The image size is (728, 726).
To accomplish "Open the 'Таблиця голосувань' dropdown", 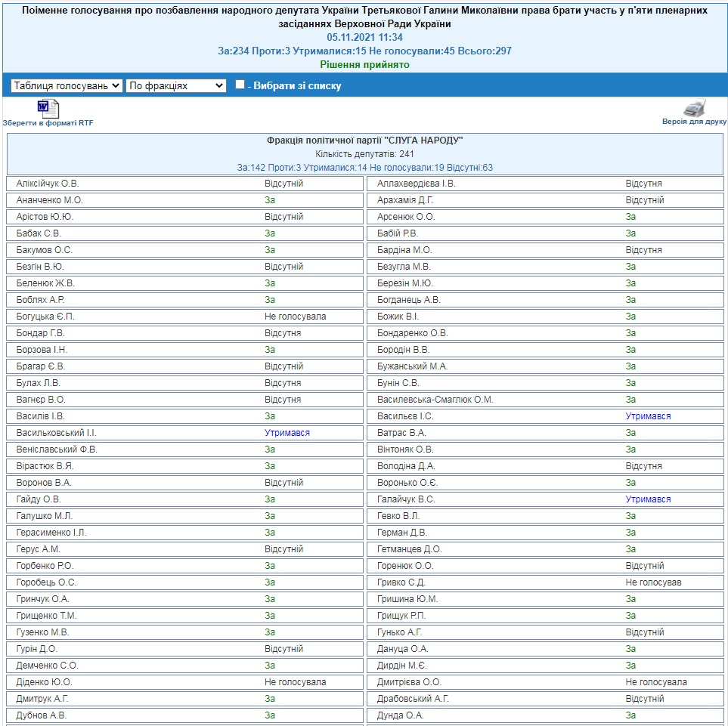I will pyautogui.click(x=67, y=86).
